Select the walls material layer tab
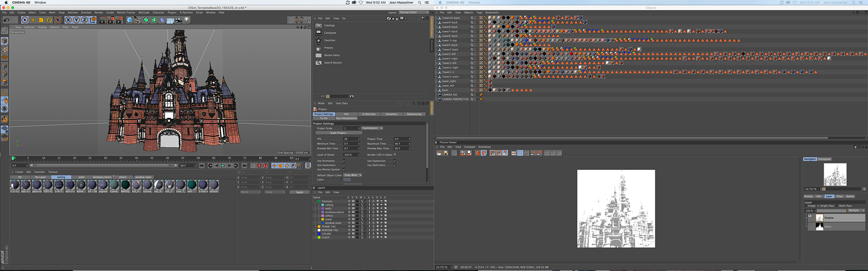This screenshot has height=271, width=868. (81, 177)
